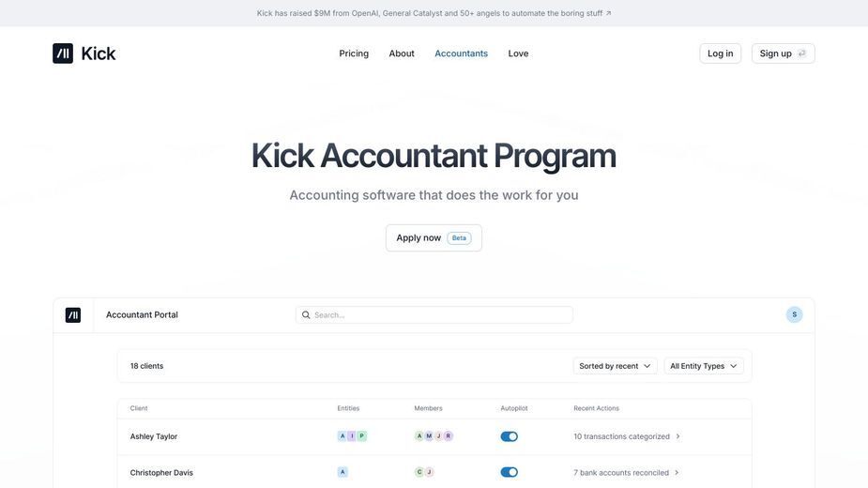Click the Log in button

tap(720, 53)
